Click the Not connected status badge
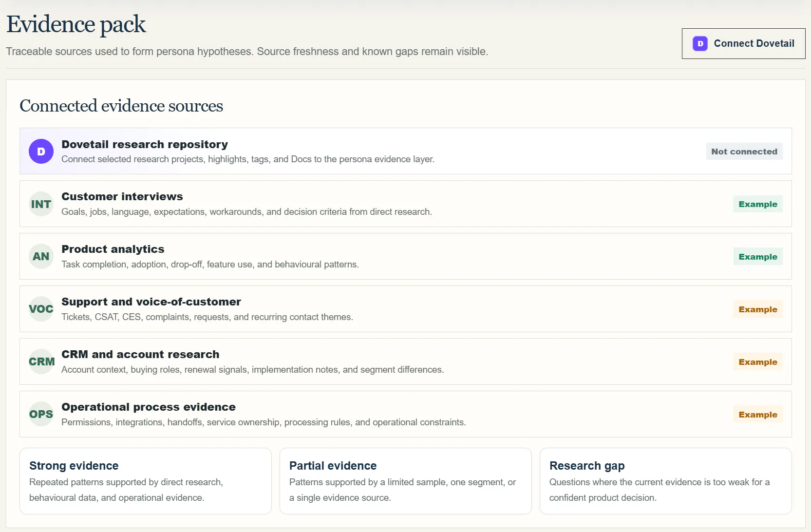 pyautogui.click(x=744, y=151)
